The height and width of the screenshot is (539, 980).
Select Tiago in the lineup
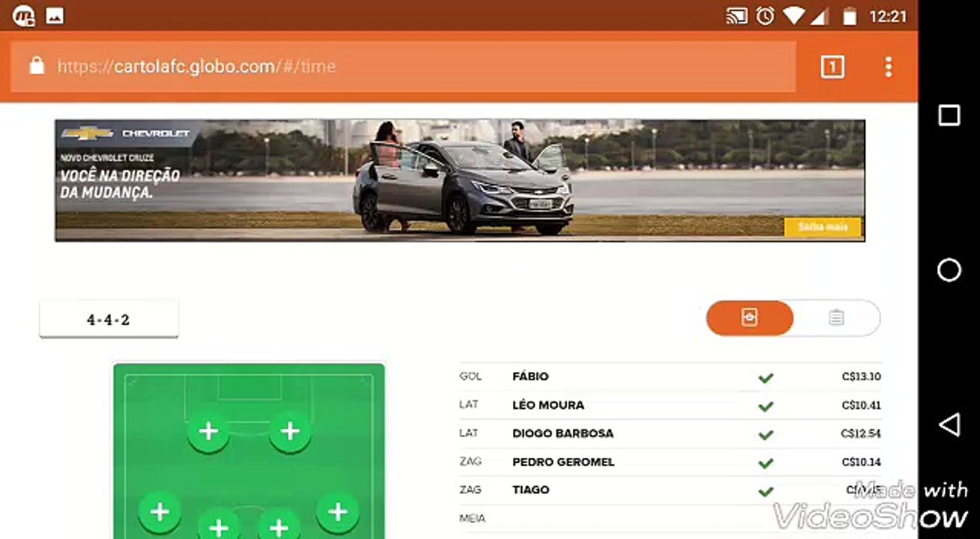(531, 490)
